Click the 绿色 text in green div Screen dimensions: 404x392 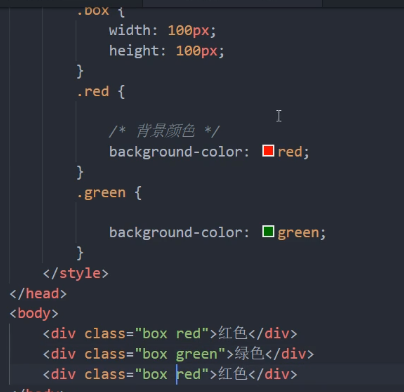click(249, 354)
